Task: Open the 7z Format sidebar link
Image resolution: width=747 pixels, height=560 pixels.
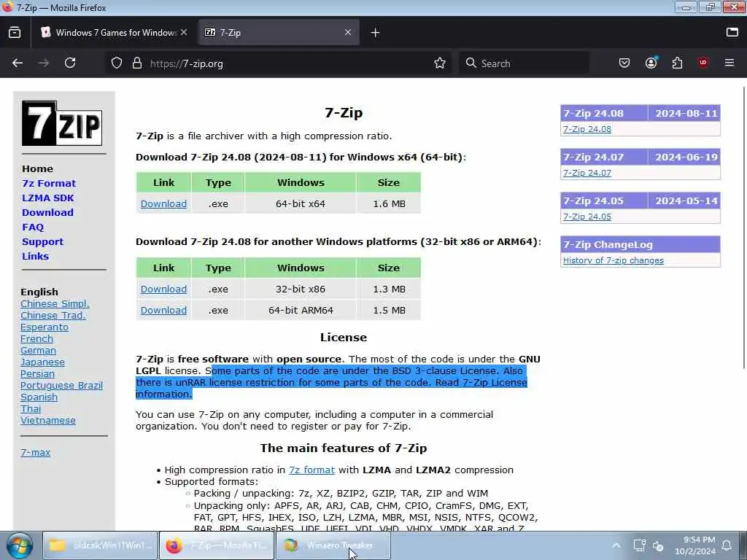Action: pos(49,183)
